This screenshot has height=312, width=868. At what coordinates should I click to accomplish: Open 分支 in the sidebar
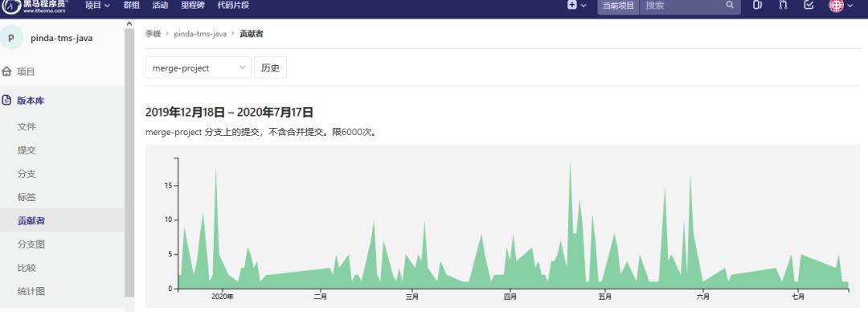pos(27,174)
